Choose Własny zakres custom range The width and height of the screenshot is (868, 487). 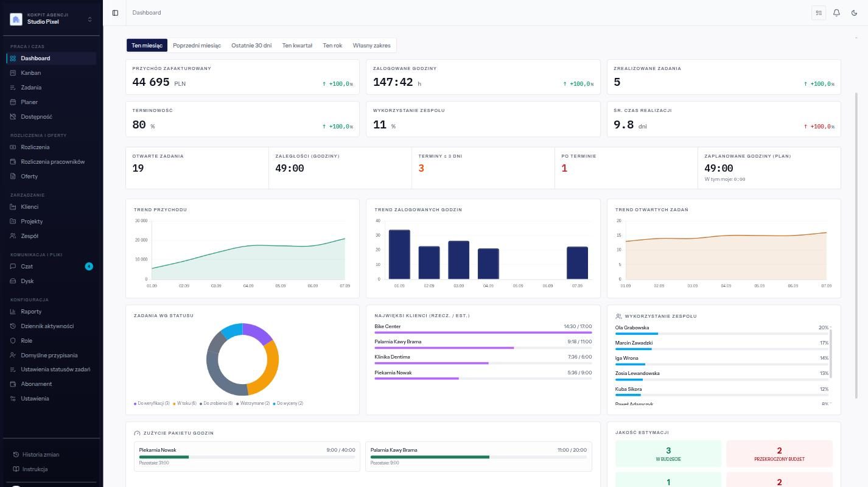coord(371,46)
